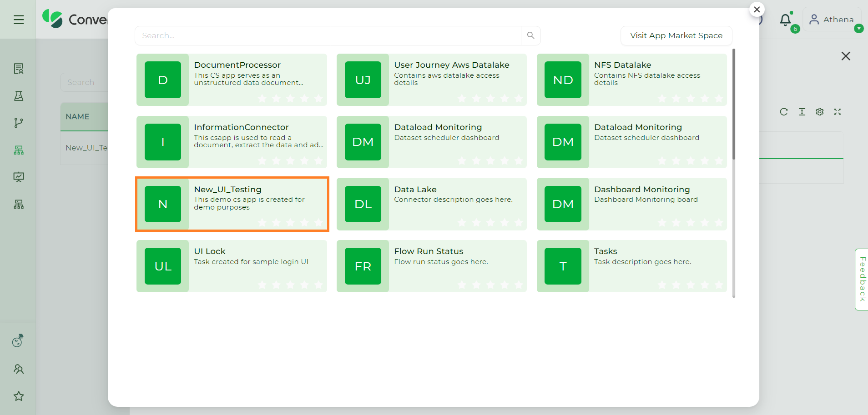Viewport: 868px width, 415px height.
Task: Click the D icon of DocumentProcessor
Action: (x=163, y=80)
